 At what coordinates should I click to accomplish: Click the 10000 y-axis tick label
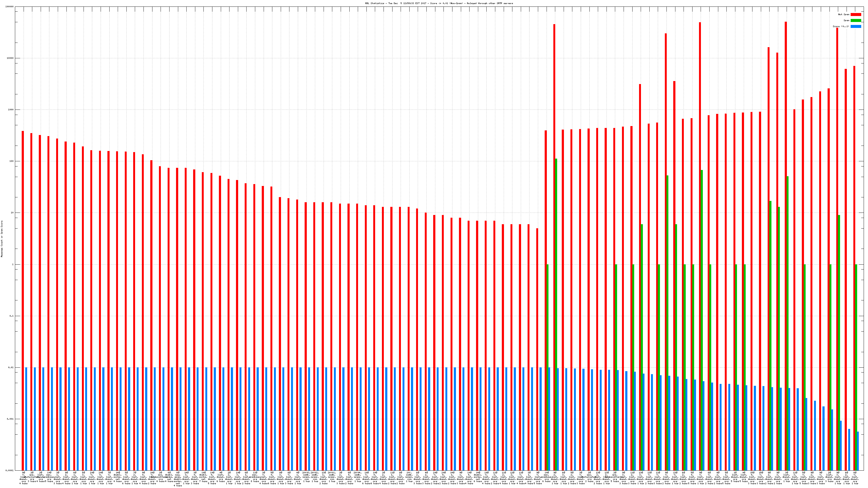click(x=10, y=58)
